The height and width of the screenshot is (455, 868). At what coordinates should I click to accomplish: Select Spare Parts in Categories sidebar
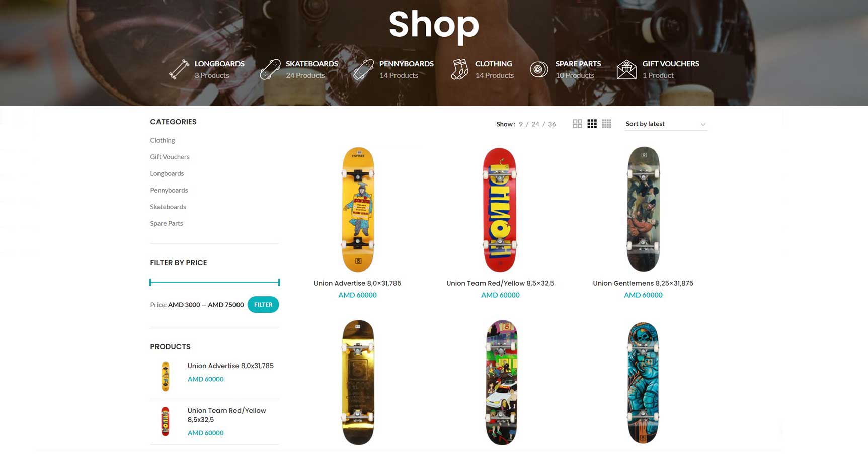pyautogui.click(x=167, y=223)
